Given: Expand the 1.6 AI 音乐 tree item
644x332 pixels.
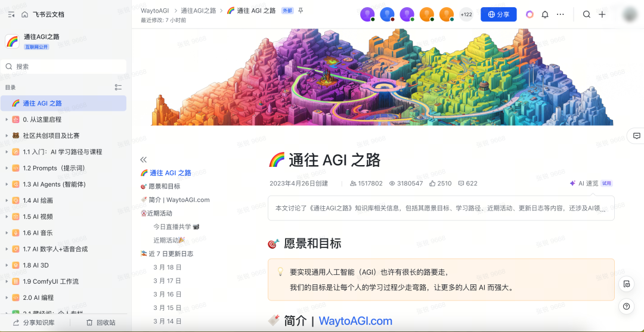Looking at the screenshot, I should coord(6,232).
